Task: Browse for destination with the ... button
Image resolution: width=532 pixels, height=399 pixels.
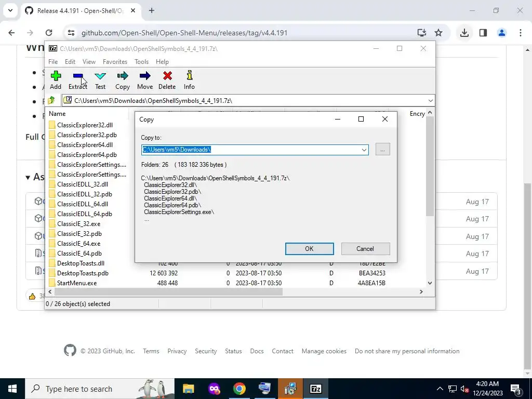Action: pyautogui.click(x=383, y=150)
